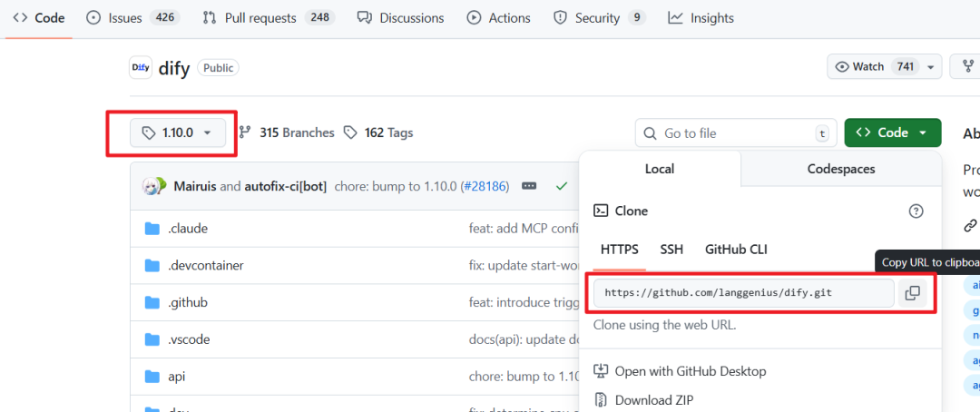View the Insights tab
Viewport: 980px width, 412px height.
701,18
